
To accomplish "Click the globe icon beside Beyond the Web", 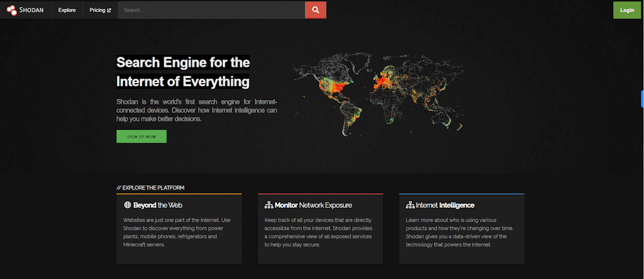I will (127, 205).
